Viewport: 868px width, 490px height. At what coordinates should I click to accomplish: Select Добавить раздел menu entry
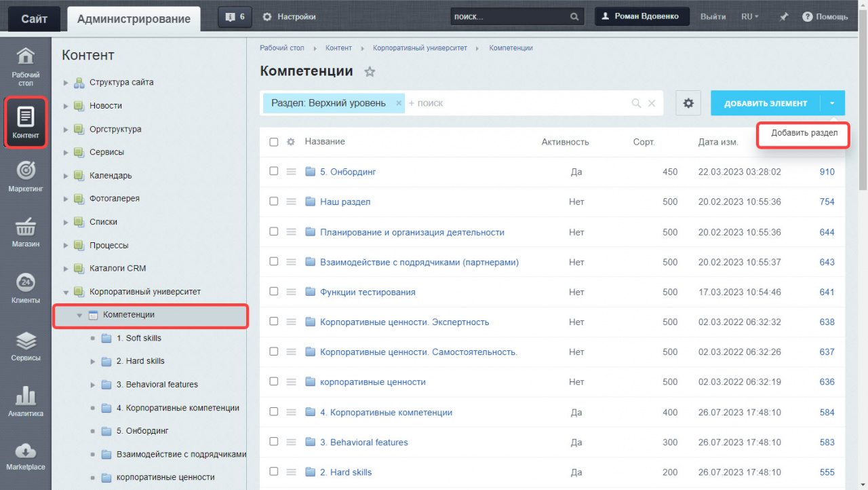coord(804,133)
